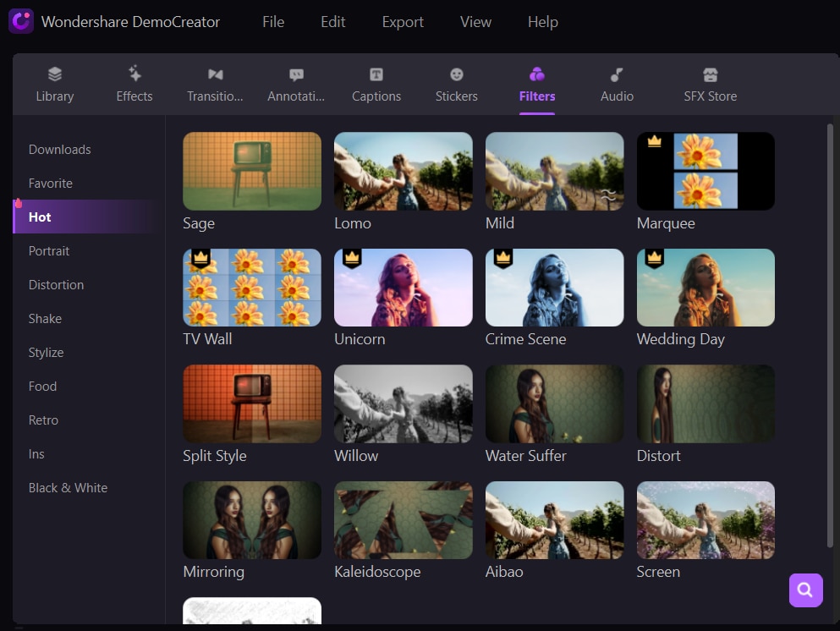Open the Library panel icon
This screenshot has width=840, height=631.
55,74
